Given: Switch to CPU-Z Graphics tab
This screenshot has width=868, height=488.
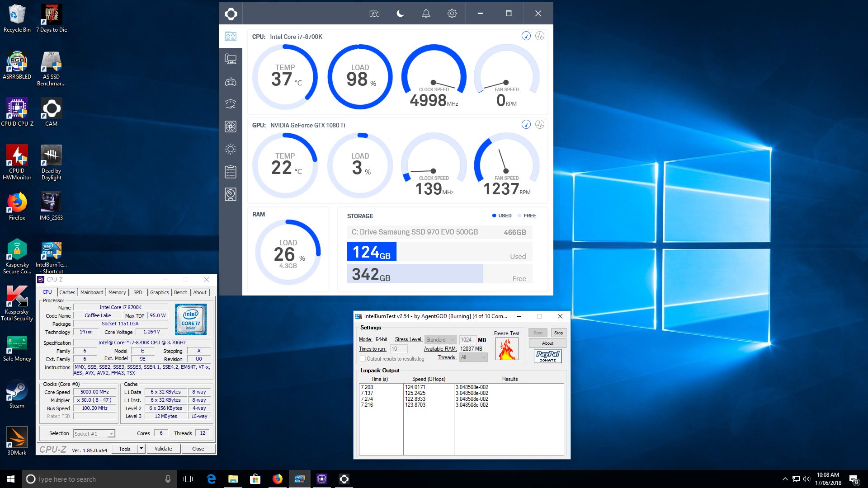Looking at the screenshot, I should click(160, 292).
